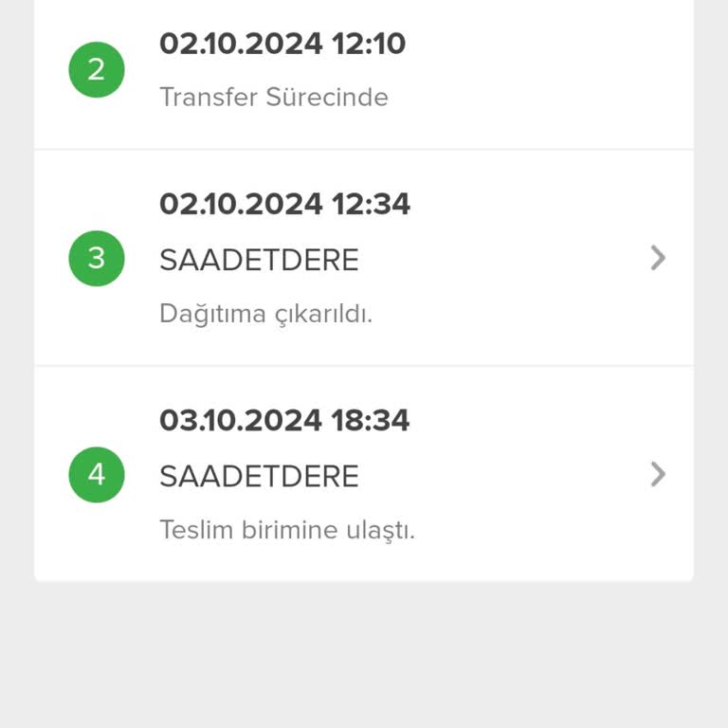This screenshot has height=728, width=728.
Task: Click the Teslim birimine ulaştı status
Action: (x=287, y=530)
